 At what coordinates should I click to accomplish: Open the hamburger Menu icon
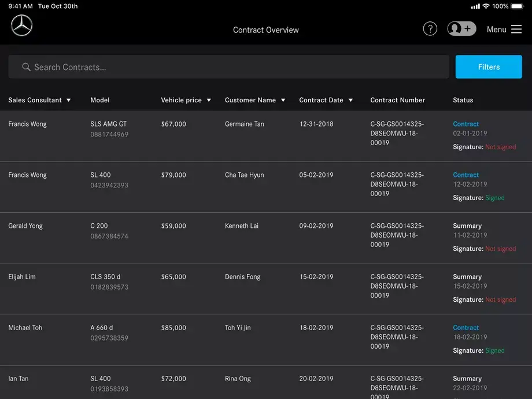point(516,29)
